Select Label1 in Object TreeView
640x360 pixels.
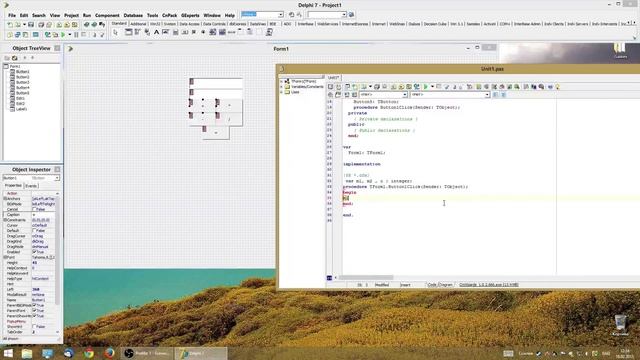click(x=21, y=109)
